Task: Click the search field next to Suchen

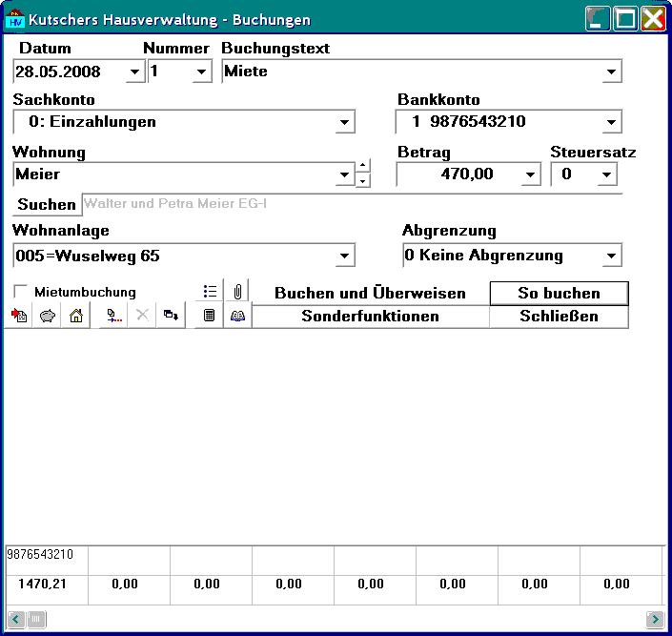Action: coord(352,204)
